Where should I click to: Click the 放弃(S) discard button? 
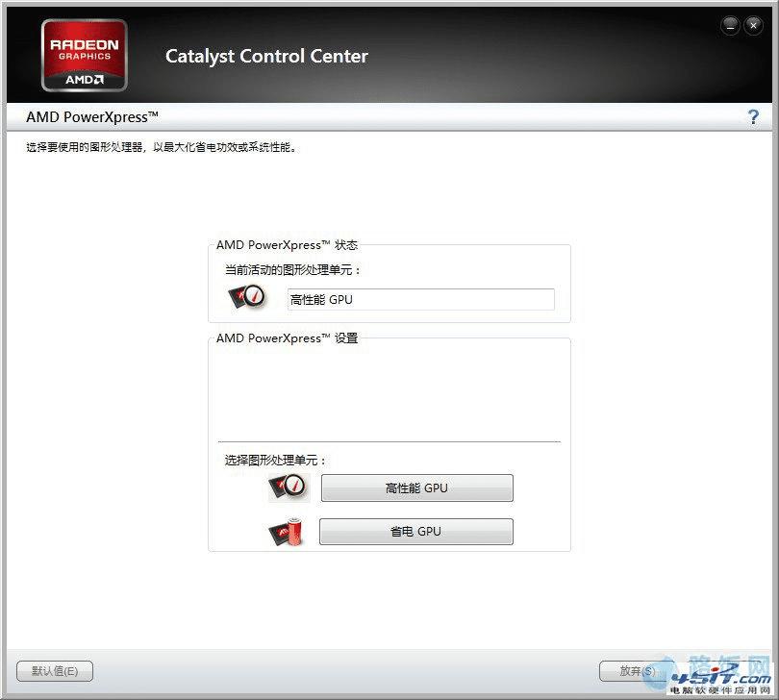coord(637,671)
